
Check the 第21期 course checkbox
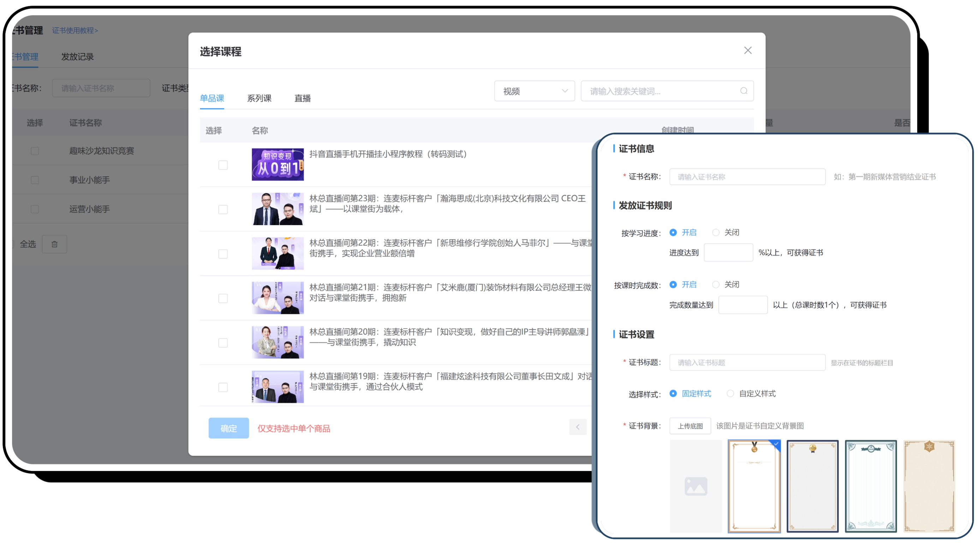pyautogui.click(x=223, y=299)
